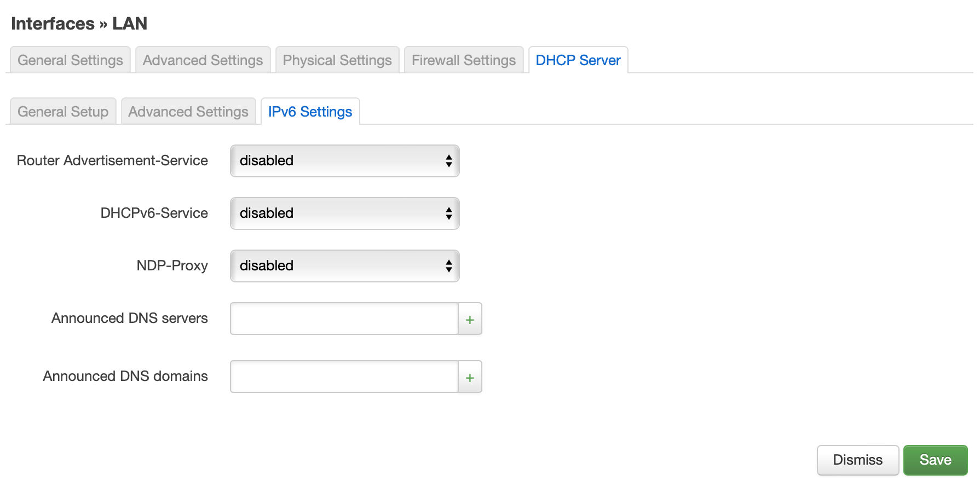Click into the Announced DNS domains field

[344, 377]
